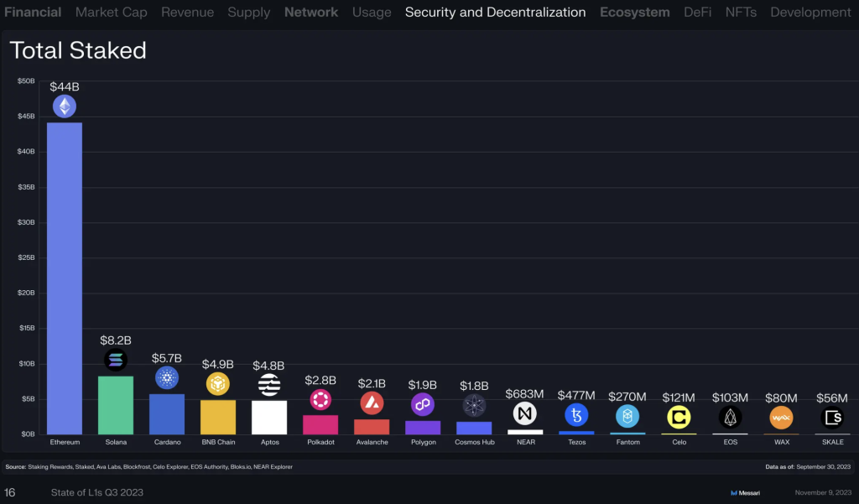This screenshot has height=504, width=859.
Task: Click the Total Staked title
Action: (x=78, y=50)
